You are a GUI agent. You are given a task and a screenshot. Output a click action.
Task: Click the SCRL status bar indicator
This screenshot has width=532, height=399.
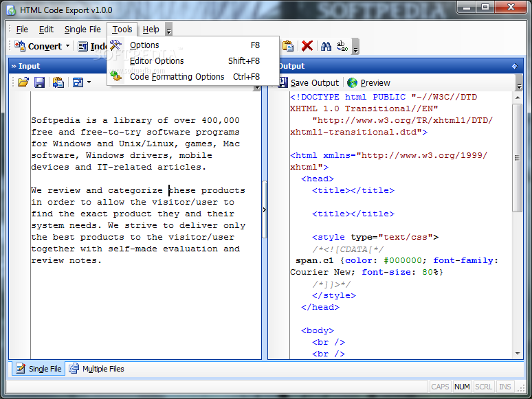point(483,387)
